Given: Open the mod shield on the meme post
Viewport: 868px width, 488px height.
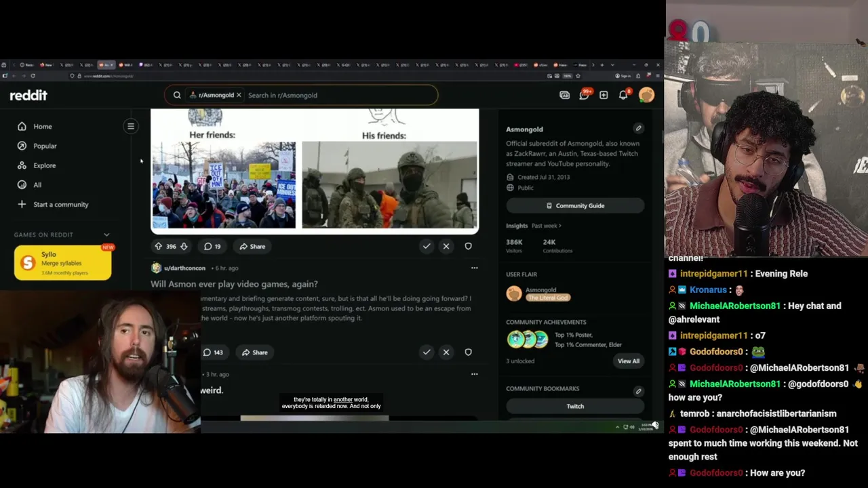Looking at the screenshot, I should (468, 247).
